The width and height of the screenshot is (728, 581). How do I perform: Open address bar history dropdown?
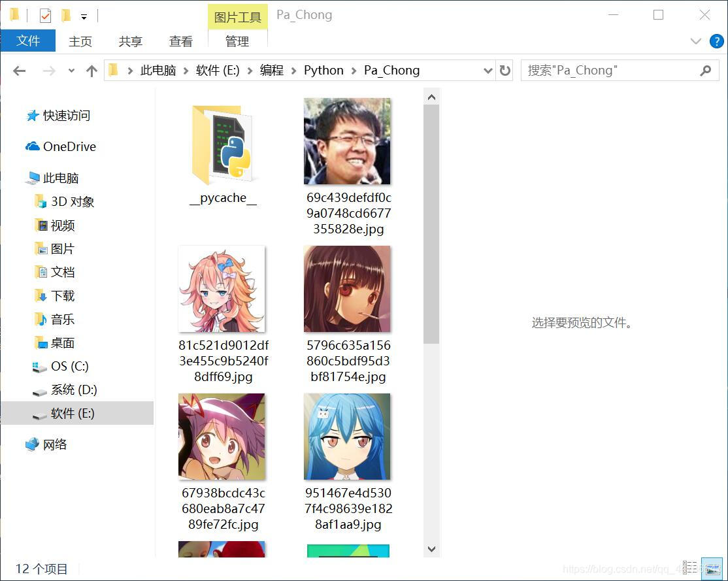[488, 71]
